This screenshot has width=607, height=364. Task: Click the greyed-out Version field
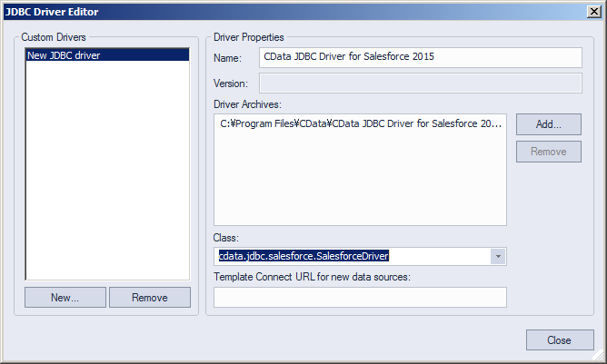point(420,84)
